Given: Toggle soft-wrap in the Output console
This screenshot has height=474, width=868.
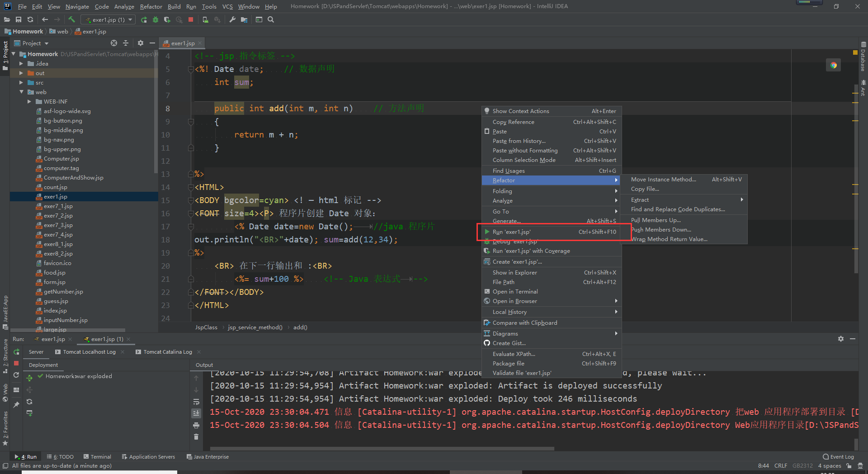Looking at the screenshot, I should pos(196,402).
